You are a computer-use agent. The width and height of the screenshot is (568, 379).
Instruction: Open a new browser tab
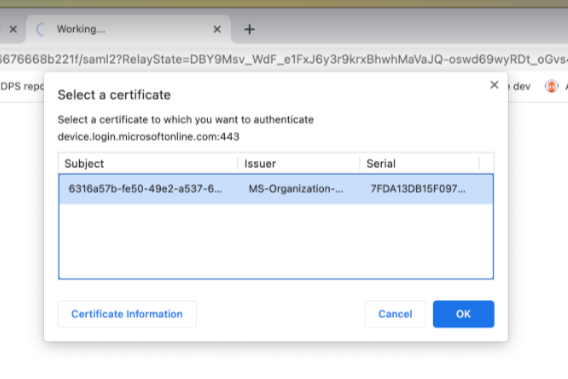(249, 29)
